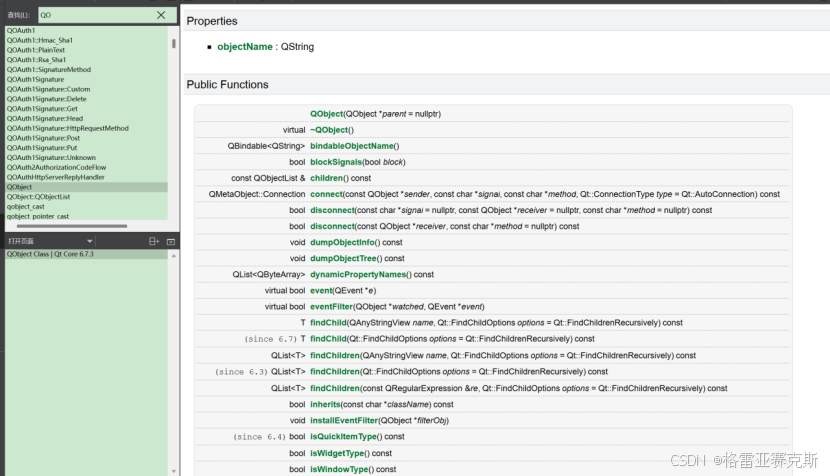Image resolution: width=830 pixels, height=476 pixels.
Task: Click the split view icon in Open Pages bar
Action: pos(154,241)
